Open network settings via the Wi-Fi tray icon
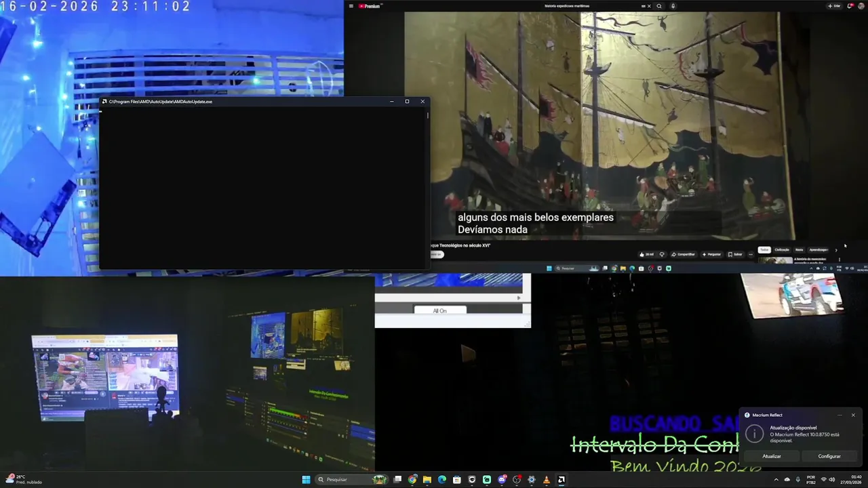The image size is (868, 488). 824,480
